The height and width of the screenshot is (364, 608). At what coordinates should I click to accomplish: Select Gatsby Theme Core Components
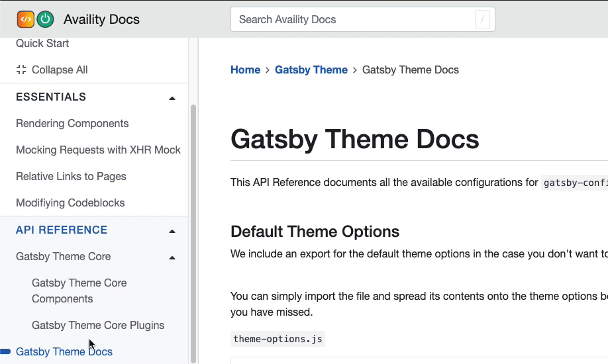[x=79, y=291]
